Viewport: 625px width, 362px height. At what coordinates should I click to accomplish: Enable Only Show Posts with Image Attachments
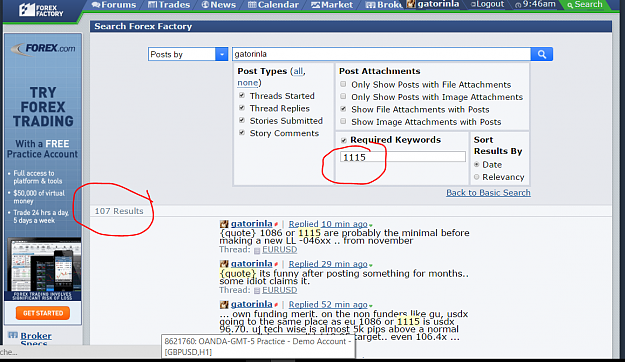[343, 96]
